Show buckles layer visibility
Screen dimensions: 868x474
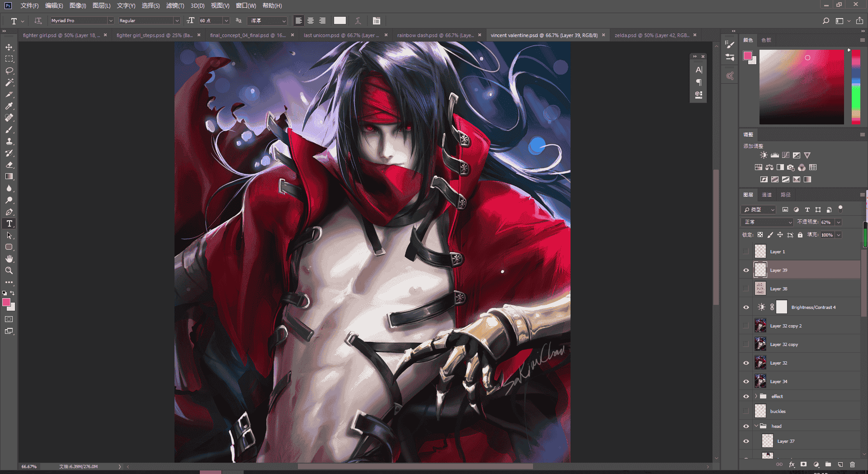(x=746, y=411)
